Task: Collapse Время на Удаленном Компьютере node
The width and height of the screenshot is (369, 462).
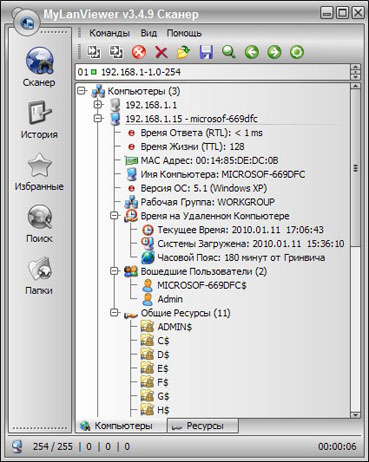Action: pyautogui.click(x=114, y=215)
